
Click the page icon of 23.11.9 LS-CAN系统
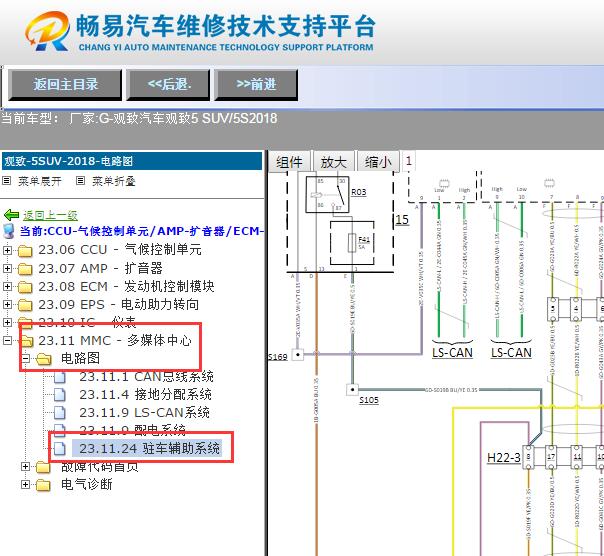(x=60, y=413)
